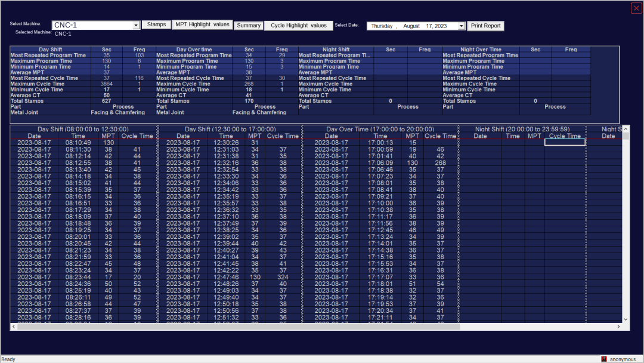The height and width of the screenshot is (363, 644).
Task: Click the anonymous user icon in status bar
Action: (603, 359)
